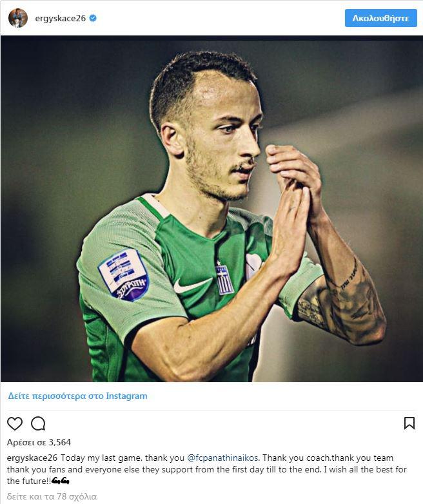
Task: Open comments via speech bubble icon
Action: (x=38, y=423)
